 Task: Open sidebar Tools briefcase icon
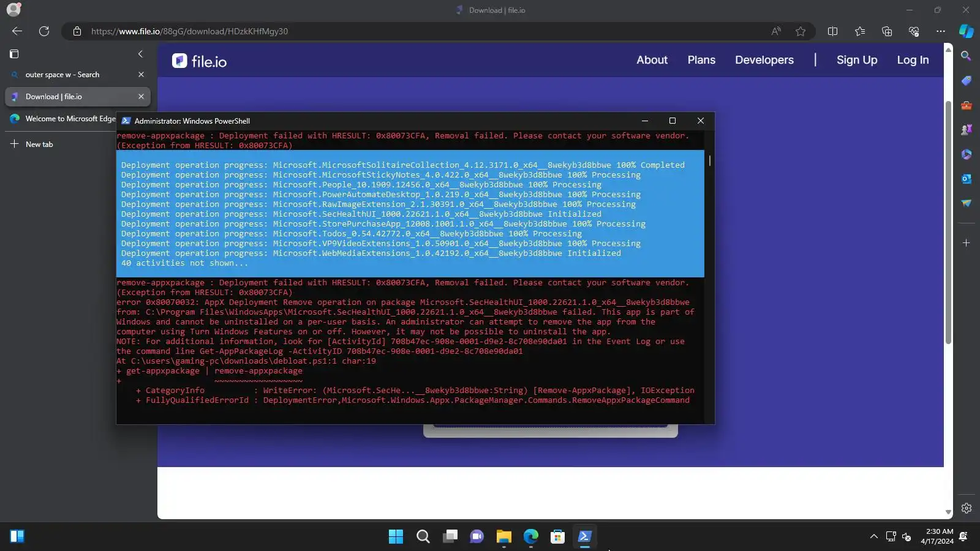pos(966,105)
